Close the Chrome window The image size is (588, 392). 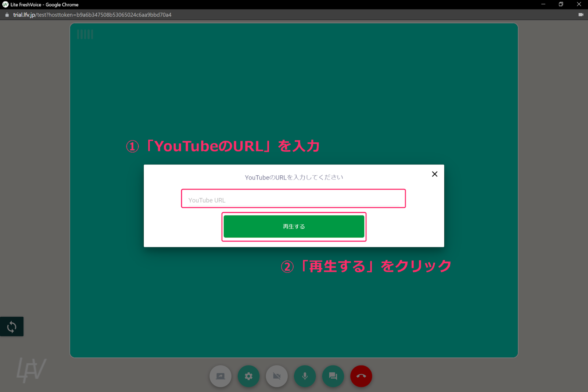[x=579, y=4]
